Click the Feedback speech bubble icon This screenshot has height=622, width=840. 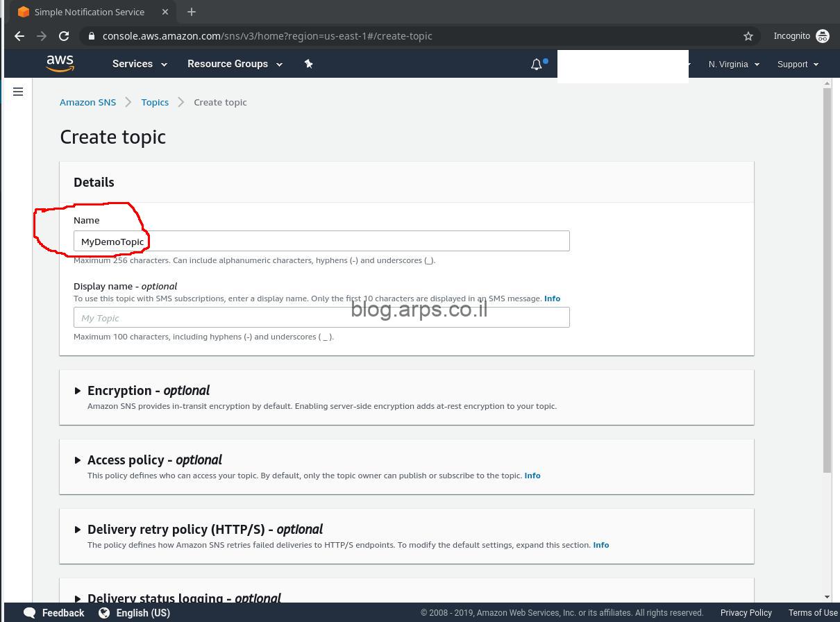[x=30, y=613]
